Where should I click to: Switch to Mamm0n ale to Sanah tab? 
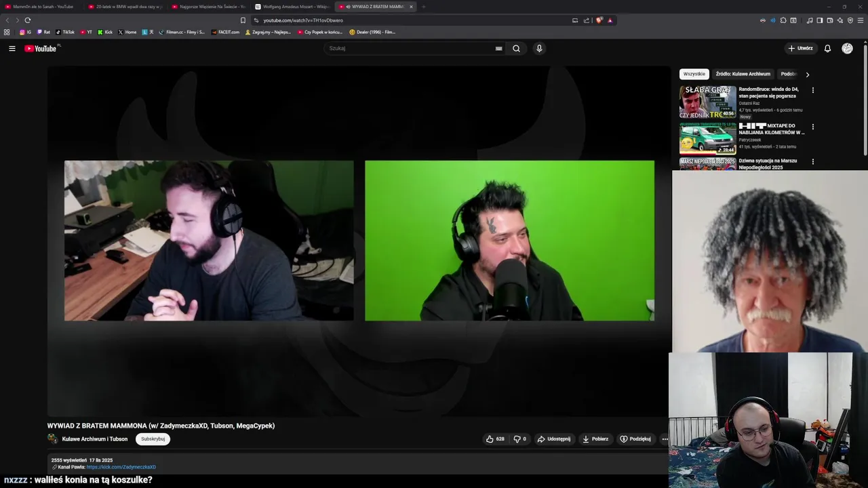(42, 7)
